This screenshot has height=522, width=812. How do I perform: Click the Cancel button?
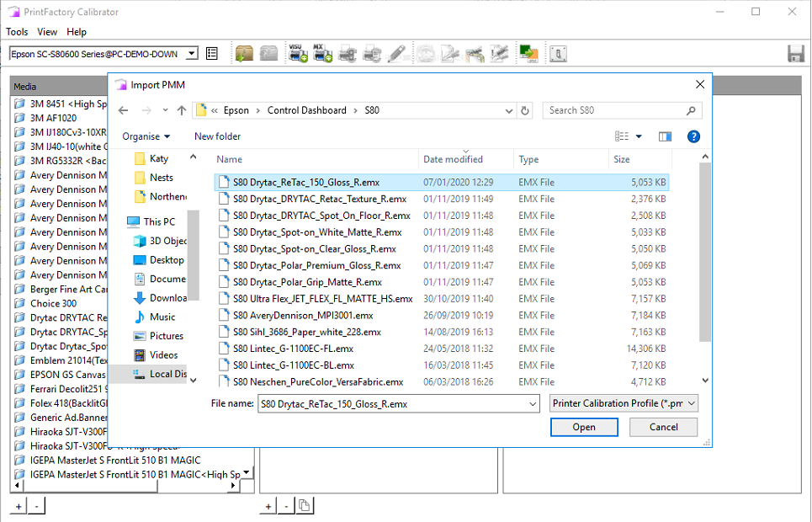(x=663, y=427)
